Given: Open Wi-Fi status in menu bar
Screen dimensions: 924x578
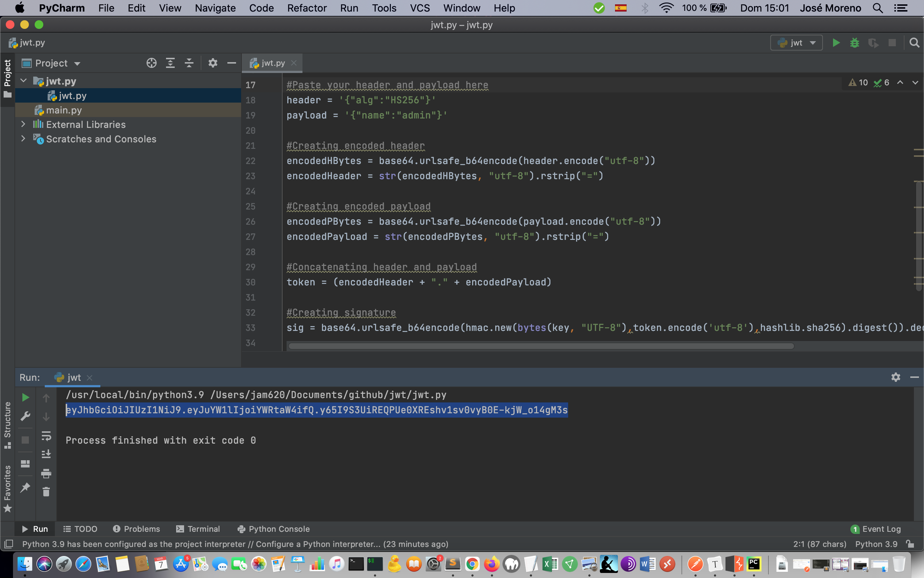Looking at the screenshot, I should [666, 8].
